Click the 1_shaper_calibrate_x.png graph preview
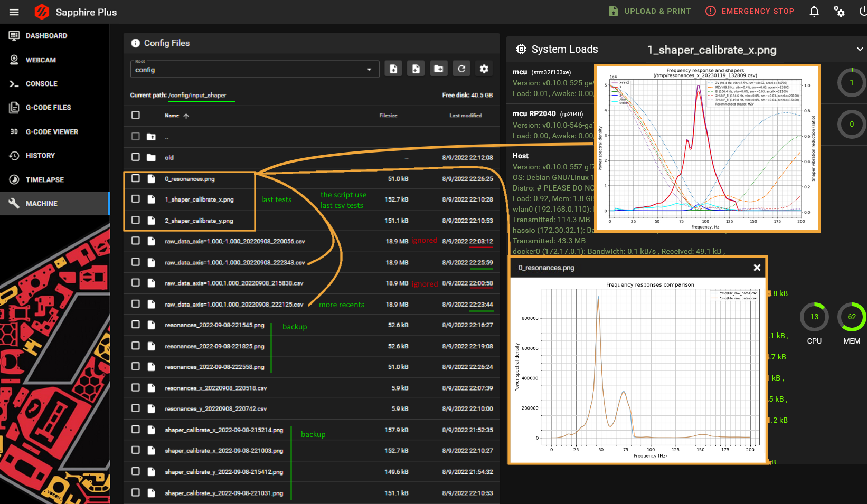 [x=707, y=148]
